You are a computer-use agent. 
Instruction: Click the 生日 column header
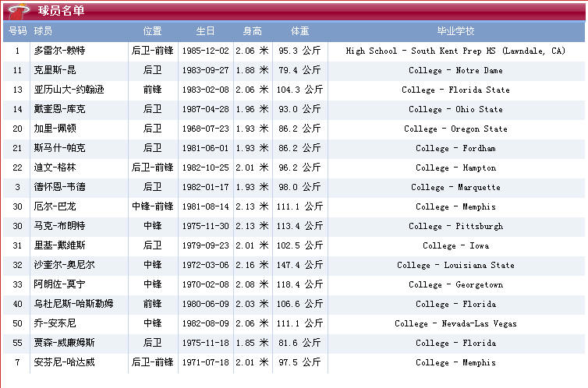click(206, 30)
